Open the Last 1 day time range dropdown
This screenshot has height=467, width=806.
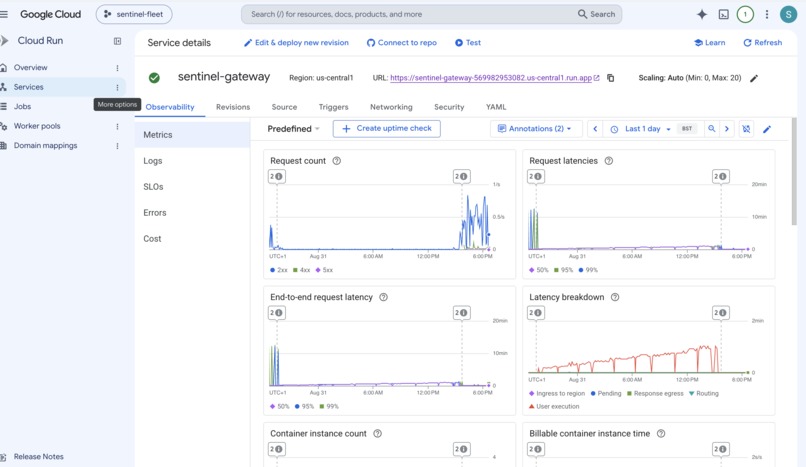(x=642, y=129)
